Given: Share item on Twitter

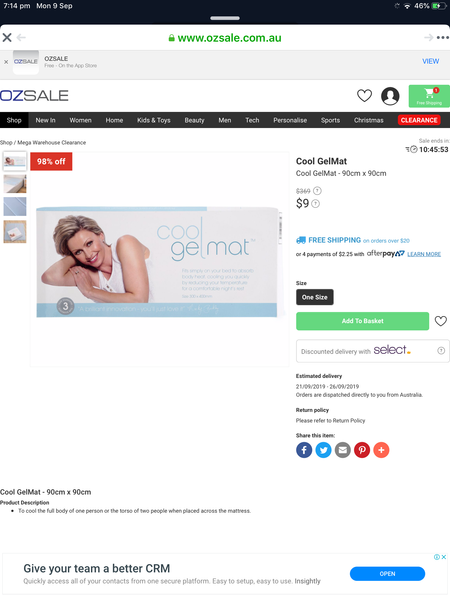Looking at the screenshot, I should click(323, 450).
